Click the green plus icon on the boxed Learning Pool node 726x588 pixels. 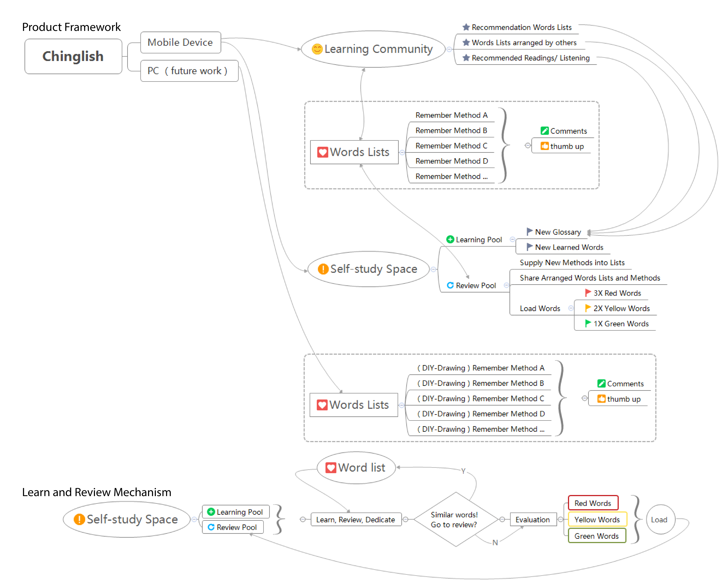point(211,512)
